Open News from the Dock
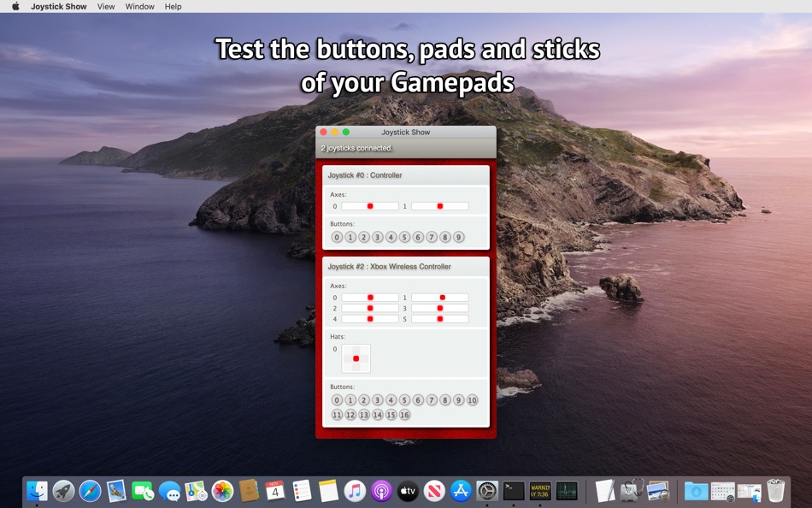The width and height of the screenshot is (812, 508). pyautogui.click(x=434, y=490)
